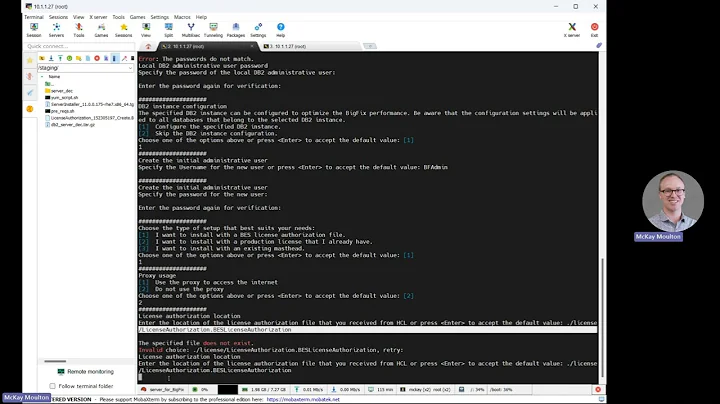Click the home tab icon
Screen dimensions: 720x404
(x=148, y=46)
